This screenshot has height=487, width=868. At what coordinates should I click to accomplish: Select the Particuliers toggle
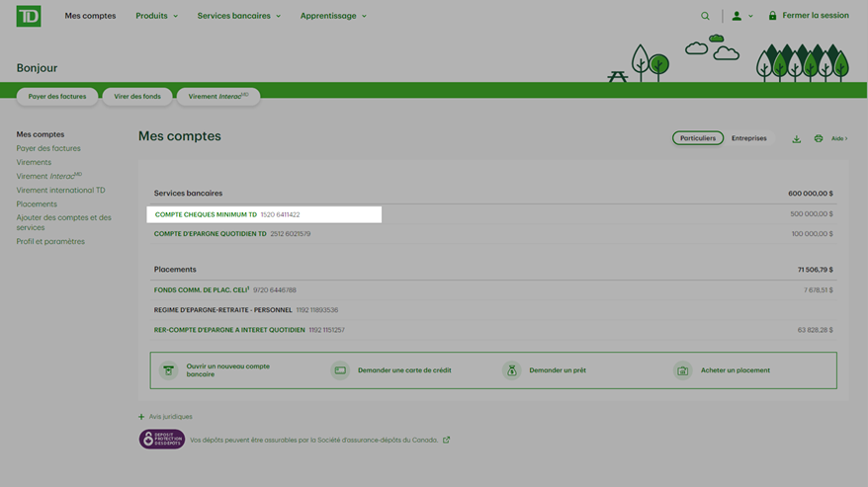pos(698,137)
